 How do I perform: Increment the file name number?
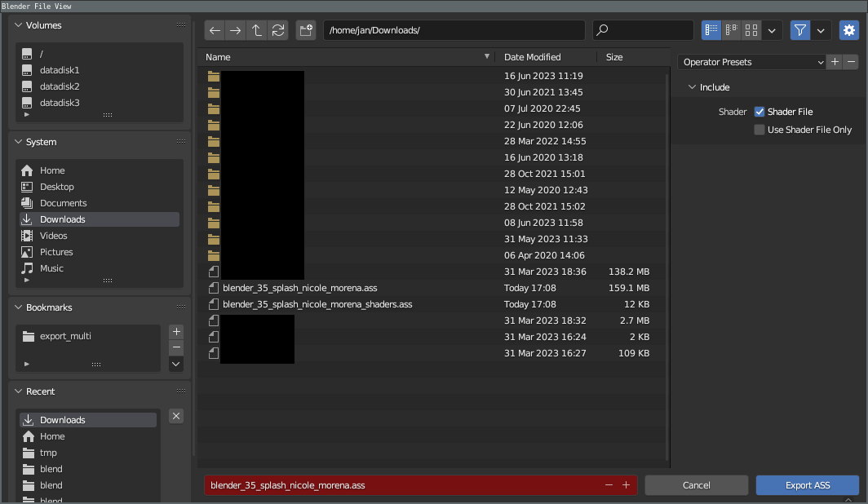coord(626,485)
